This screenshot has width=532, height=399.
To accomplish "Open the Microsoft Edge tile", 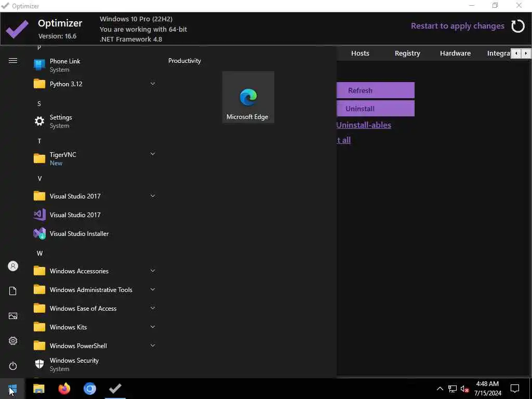I will (248, 97).
